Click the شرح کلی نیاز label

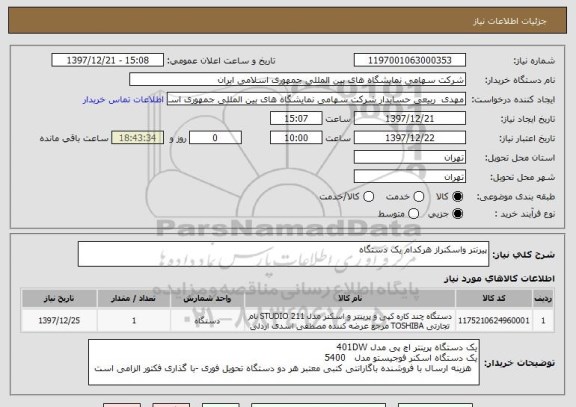pos(523,255)
